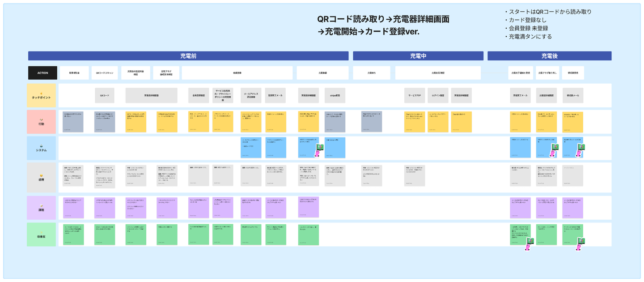Select the yellow 行動 sticky under サービスTOP
Viewport: 644px width, 282px height.
(415, 122)
